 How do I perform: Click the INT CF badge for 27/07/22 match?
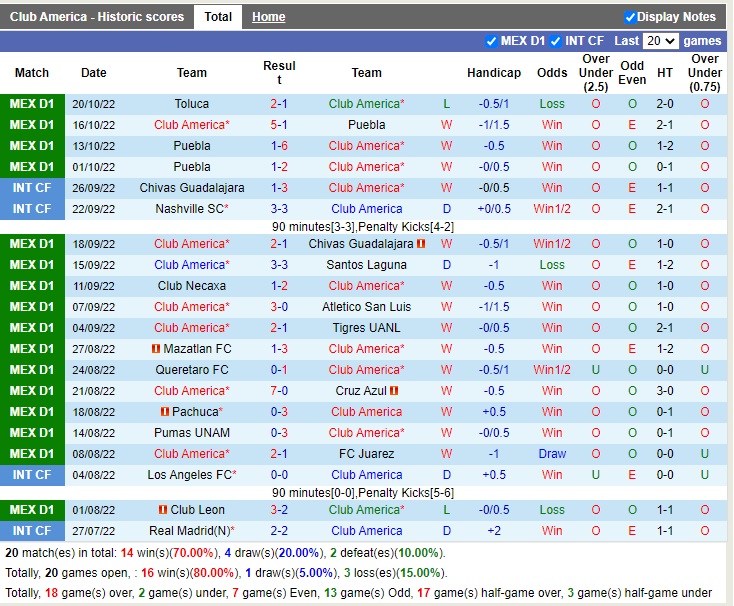pyautogui.click(x=32, y=531)
